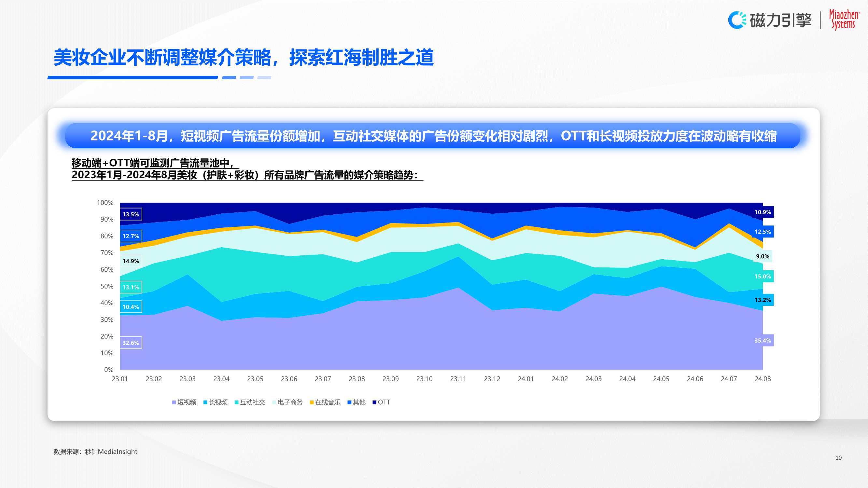Select the 互动社交 legend color marker

pyautogui.click(x=237, y=402)
